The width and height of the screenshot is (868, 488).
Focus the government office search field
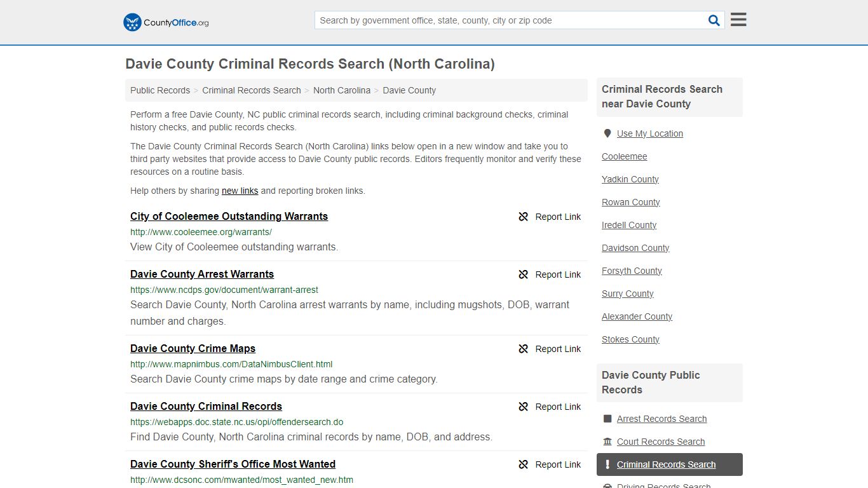(x=512, y=20)
